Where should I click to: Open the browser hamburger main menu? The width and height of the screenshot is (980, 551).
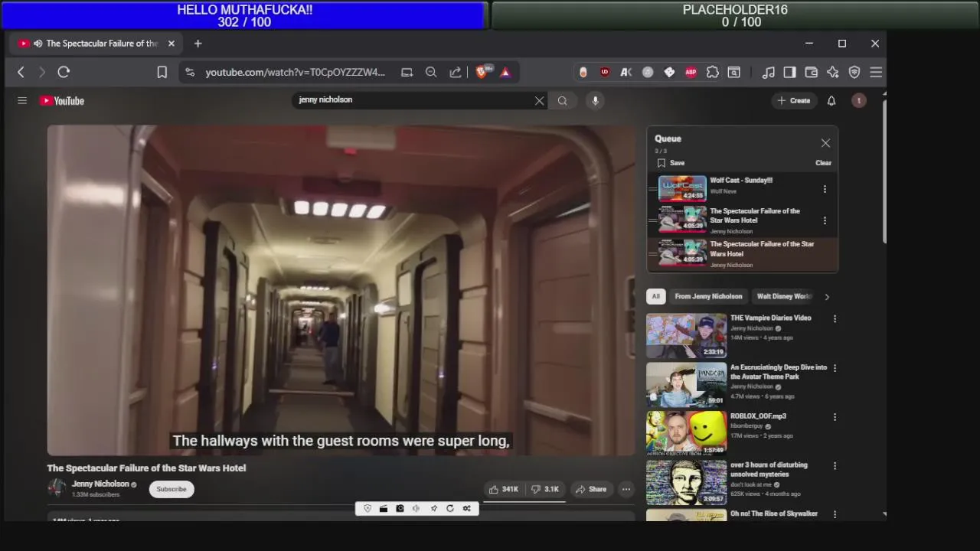pos(876,72)
